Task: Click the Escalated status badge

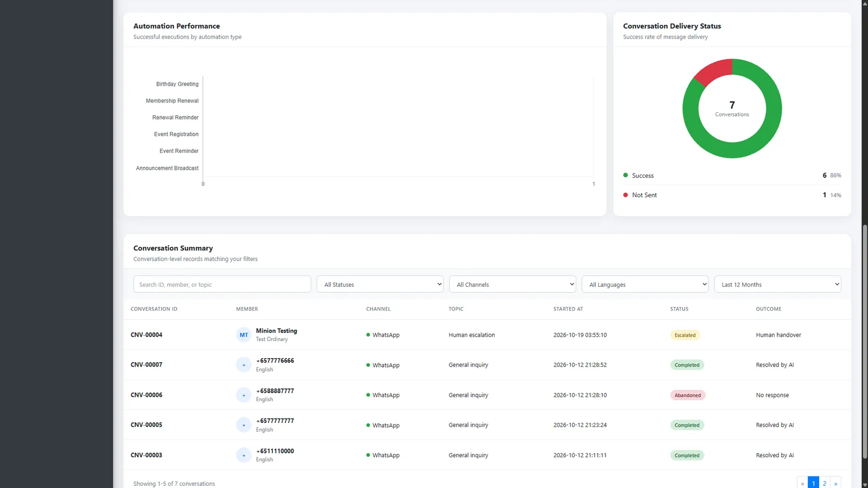Action: (685, 335)
